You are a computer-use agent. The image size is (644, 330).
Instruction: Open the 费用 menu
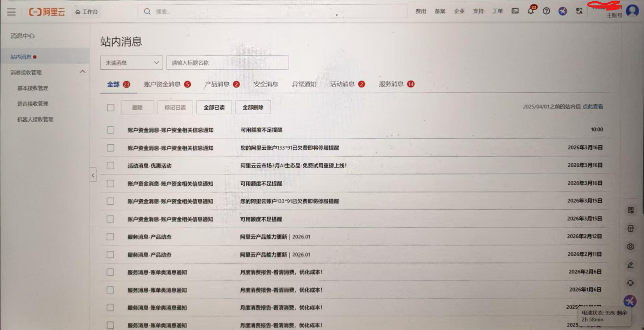[x=421, y=11]
